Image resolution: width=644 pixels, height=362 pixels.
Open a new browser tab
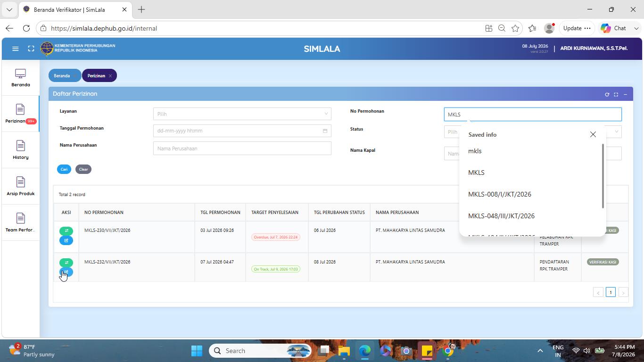point(141,9)
